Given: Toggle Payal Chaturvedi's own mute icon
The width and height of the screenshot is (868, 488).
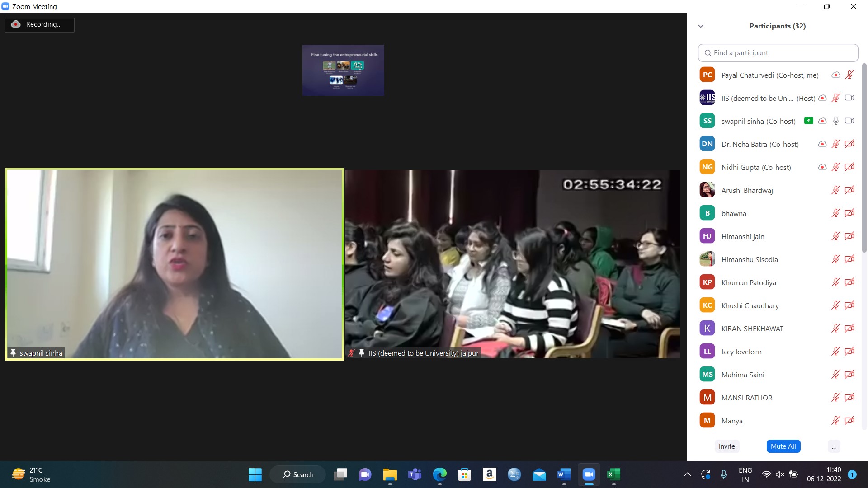Looking at the screenshot, I should (x=849, y=75).
